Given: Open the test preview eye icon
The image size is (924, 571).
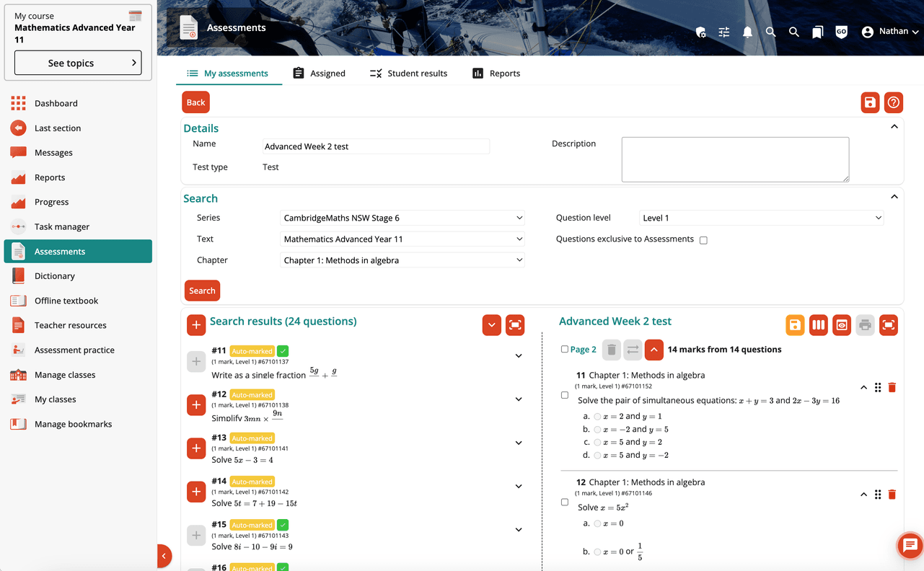Looking at the screenshot, I should coord(842,325).
